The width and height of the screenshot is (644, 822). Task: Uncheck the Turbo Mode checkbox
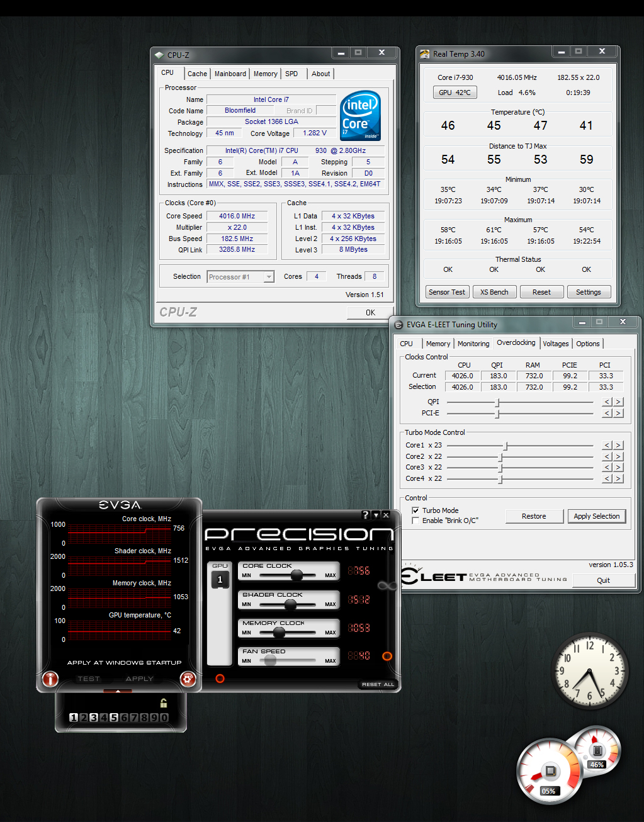[x=415, y=510]
